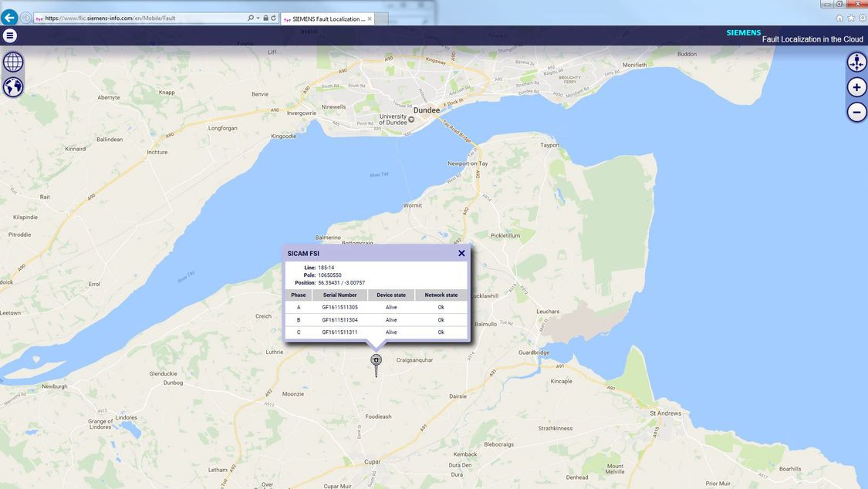Click the 'Longforgan' label on map
Viewport: 868px width, 489px height.
coord(222,128)
